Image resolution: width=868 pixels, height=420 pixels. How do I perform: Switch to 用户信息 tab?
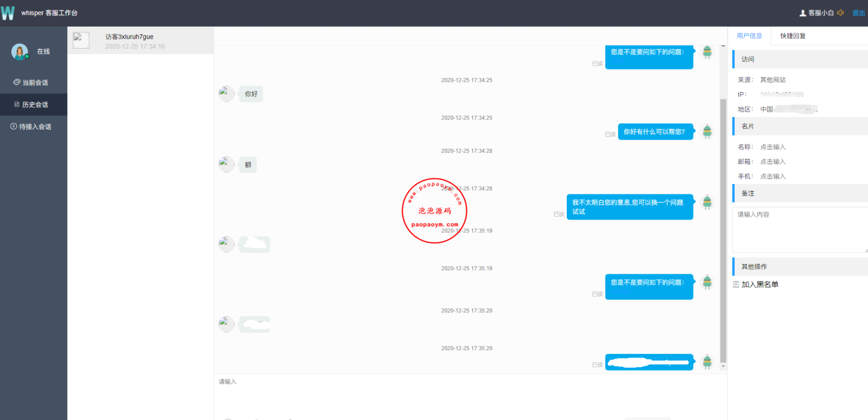point(749,36)
